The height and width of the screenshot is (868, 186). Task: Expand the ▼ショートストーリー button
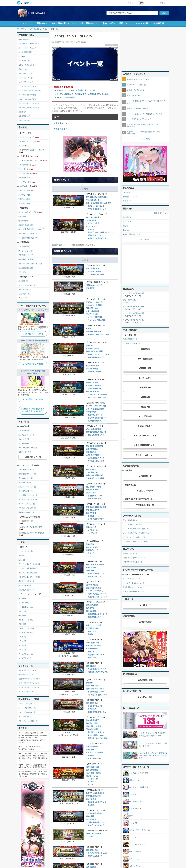pyautogui.click(x=145, y=455)
